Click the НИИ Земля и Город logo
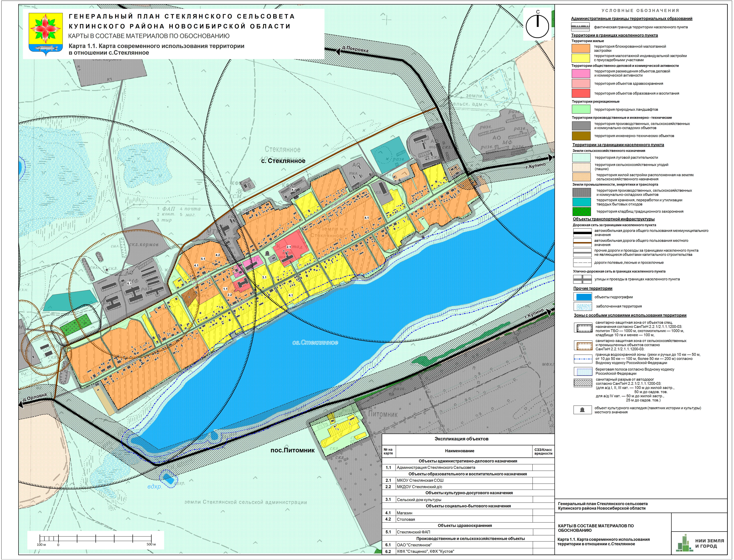The image size is (734, 560). click(700, 543)
